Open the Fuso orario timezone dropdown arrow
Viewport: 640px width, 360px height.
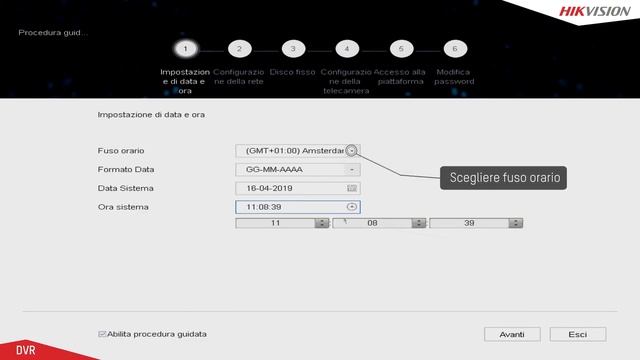[351, 151]
